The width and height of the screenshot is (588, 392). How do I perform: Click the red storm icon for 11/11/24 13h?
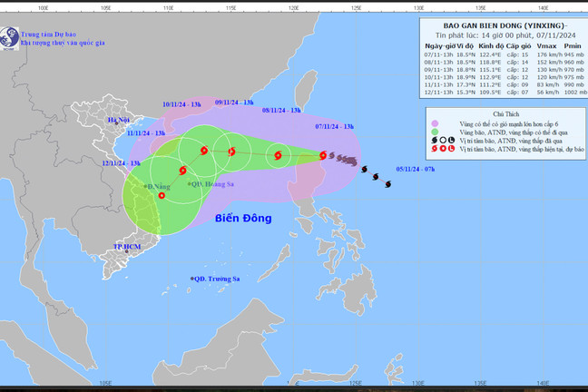(184, 170)
